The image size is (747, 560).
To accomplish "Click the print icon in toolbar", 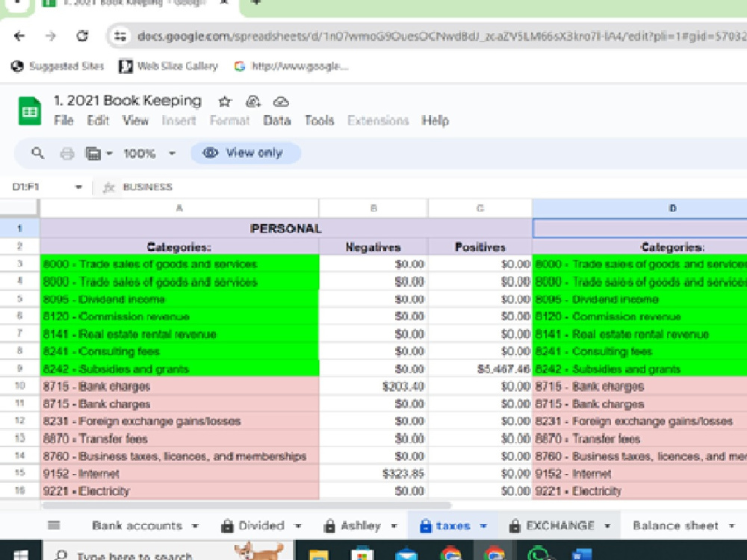I will pos(66,153).
